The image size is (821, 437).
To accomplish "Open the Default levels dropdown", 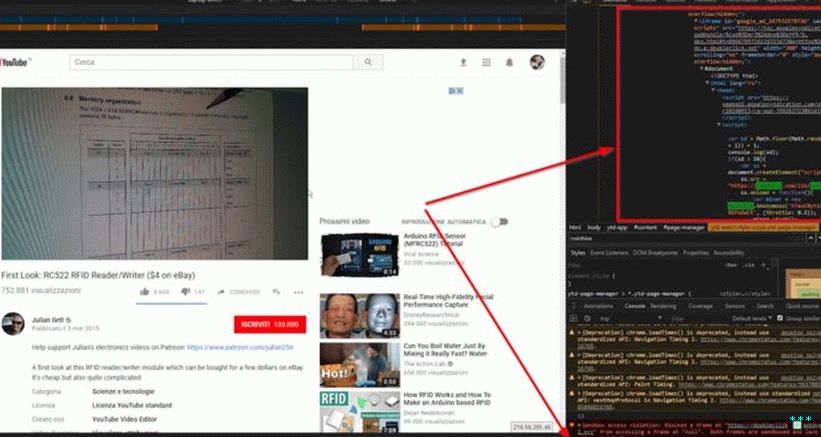I will [x=752, y=318].
